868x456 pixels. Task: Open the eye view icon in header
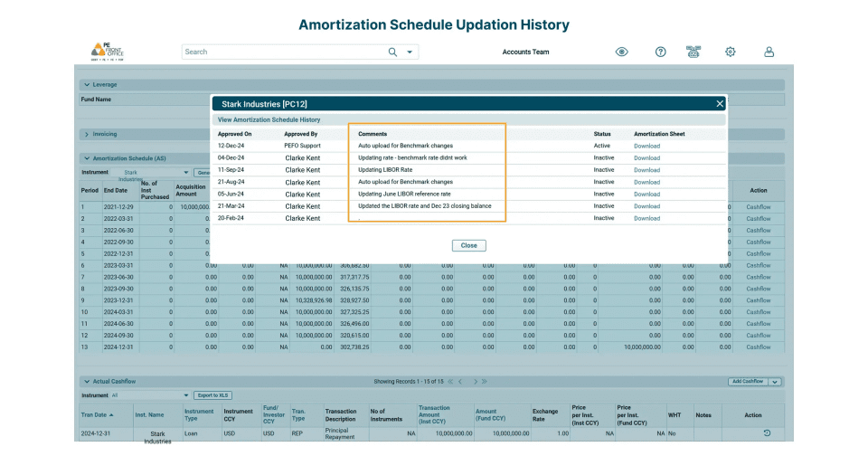(x=622, y=52)
